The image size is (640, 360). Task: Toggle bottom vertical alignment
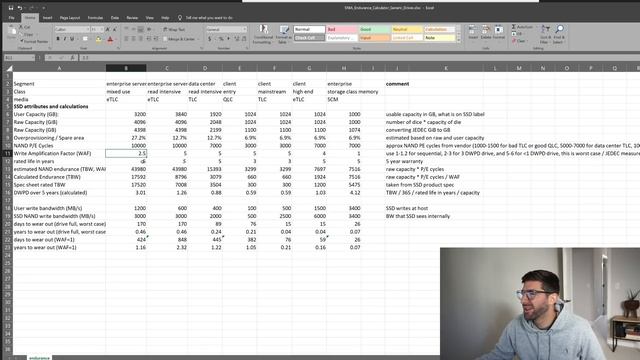click(x=140, y=29)
